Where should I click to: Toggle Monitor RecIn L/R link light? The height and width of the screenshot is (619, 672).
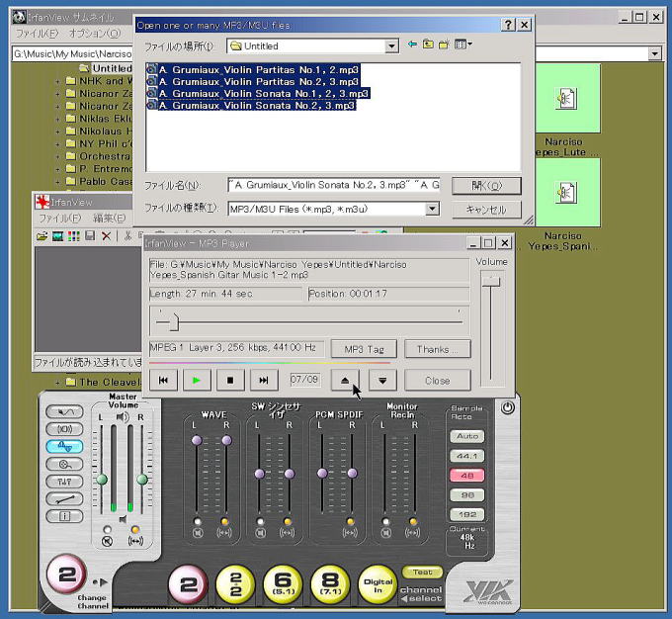(x=413, y=522)
